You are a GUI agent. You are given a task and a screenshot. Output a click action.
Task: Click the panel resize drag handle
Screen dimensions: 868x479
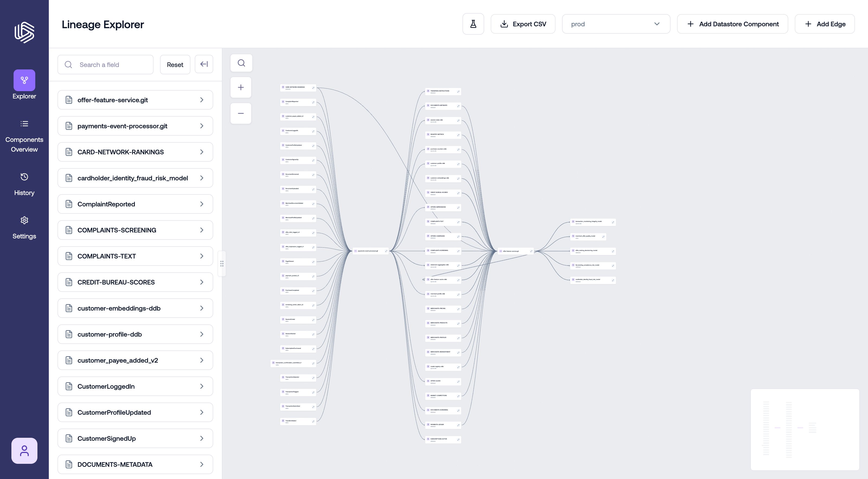(222, 264)
